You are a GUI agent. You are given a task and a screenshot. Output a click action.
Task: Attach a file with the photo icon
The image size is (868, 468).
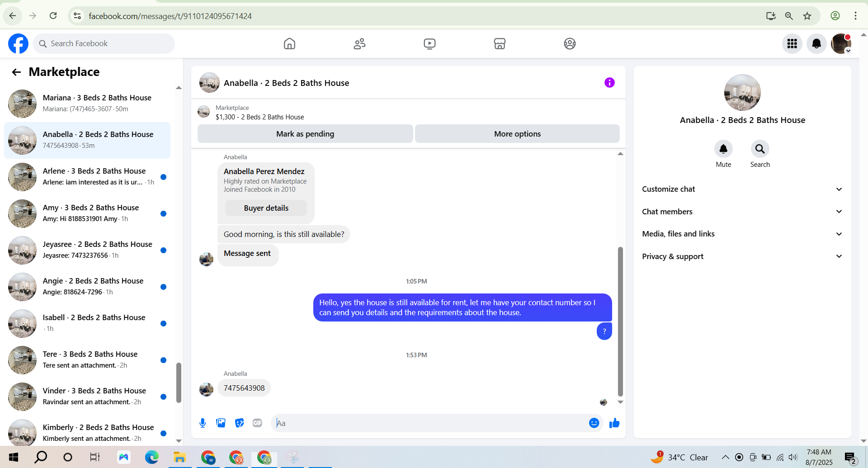[x=221, y=423]
